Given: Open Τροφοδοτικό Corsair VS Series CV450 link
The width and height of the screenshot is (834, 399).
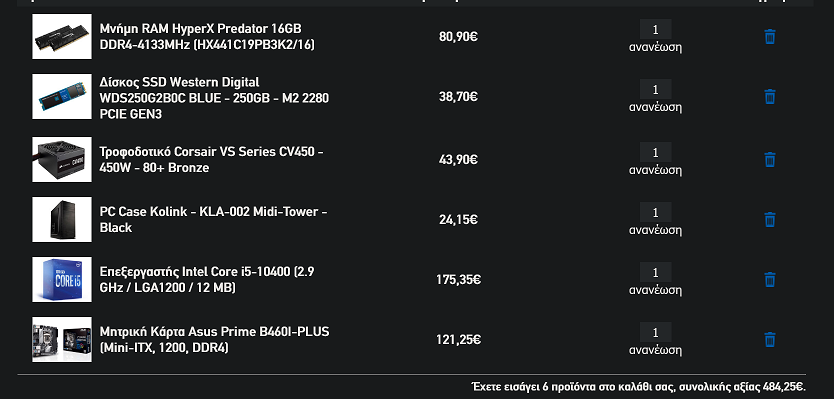Looking at the screenshot, I should [x=212, y=160].
